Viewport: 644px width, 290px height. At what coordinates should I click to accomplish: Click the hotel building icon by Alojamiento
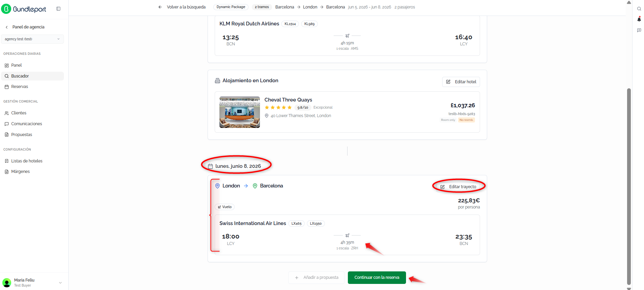click(217, 81)
